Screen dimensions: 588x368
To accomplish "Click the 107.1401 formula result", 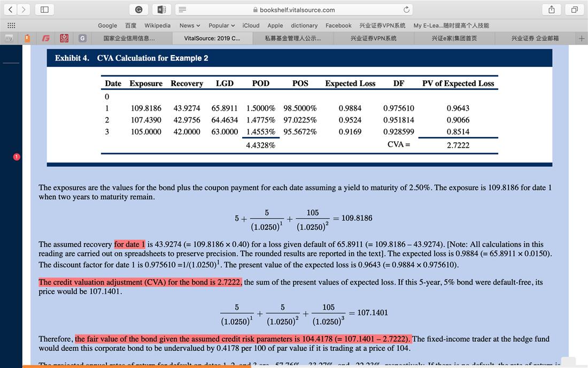I will point(373,312).
